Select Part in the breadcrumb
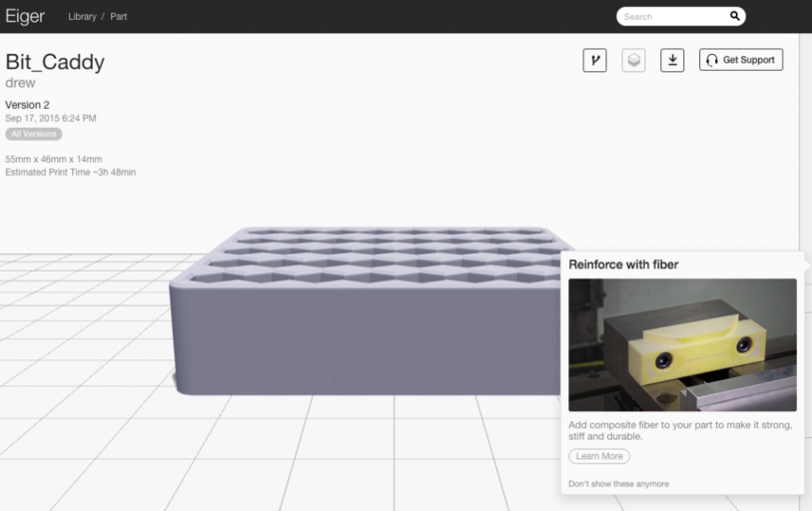Viewport: 812px width, 511px height. [x=119, y=17]
